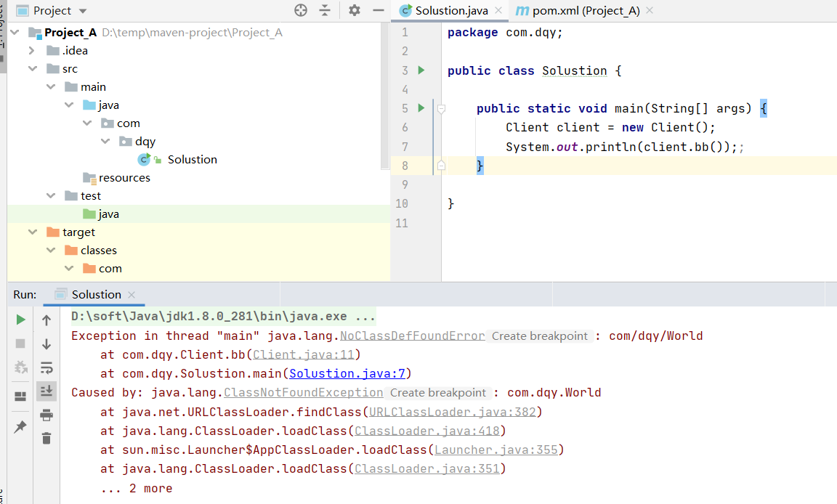Click the print console output icon
The width and height of the screenshot is (837, 504).
click(46, 415)
